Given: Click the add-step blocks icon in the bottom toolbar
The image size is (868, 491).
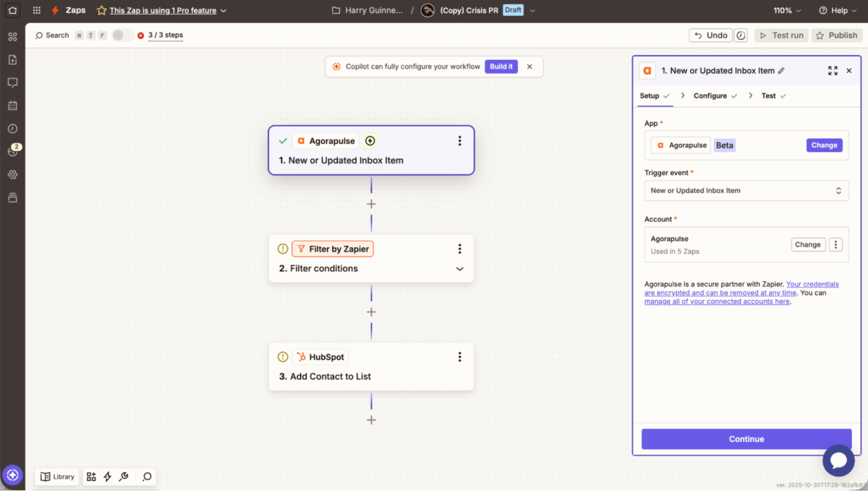Looking at the screenshot, I should tap(90, 477).
